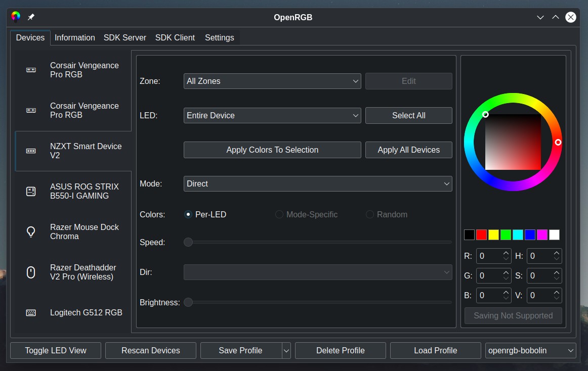Screen dimensions: 588x371
Task: Pick the yellow color swatch
Action: point(493,235)
